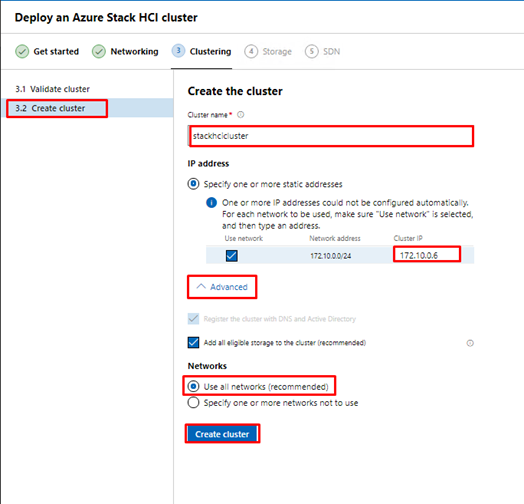Go to the SDN tab
The image size is (524, 504).
322,51
